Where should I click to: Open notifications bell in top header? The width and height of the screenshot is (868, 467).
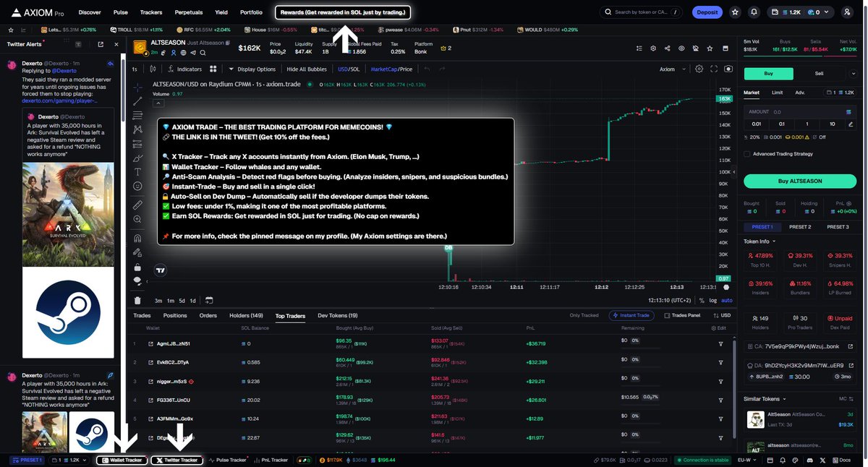(x=754, y=12)
